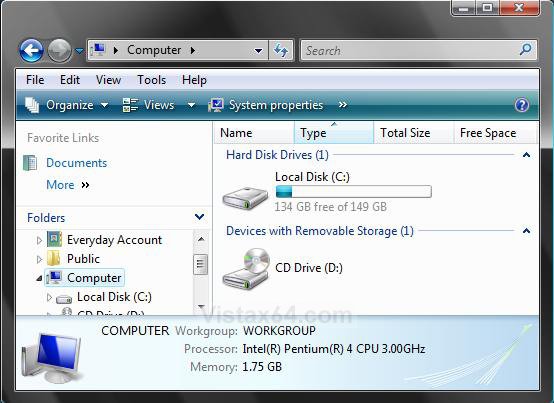This screenshot has width=554, height=403.
Task: Open the address bar history dropdown
Action: tap(259, 51)
